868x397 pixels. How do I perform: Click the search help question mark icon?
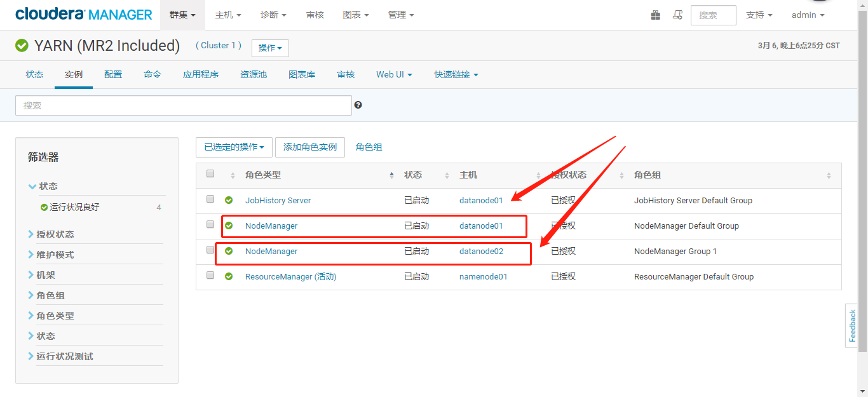tap(358, 105)
